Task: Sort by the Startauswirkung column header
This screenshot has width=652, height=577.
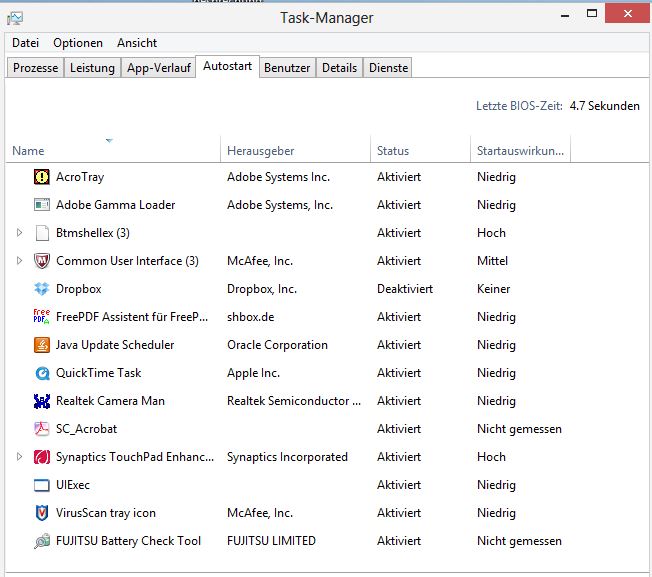Action: pyautogui.click(x=520, y=149)
